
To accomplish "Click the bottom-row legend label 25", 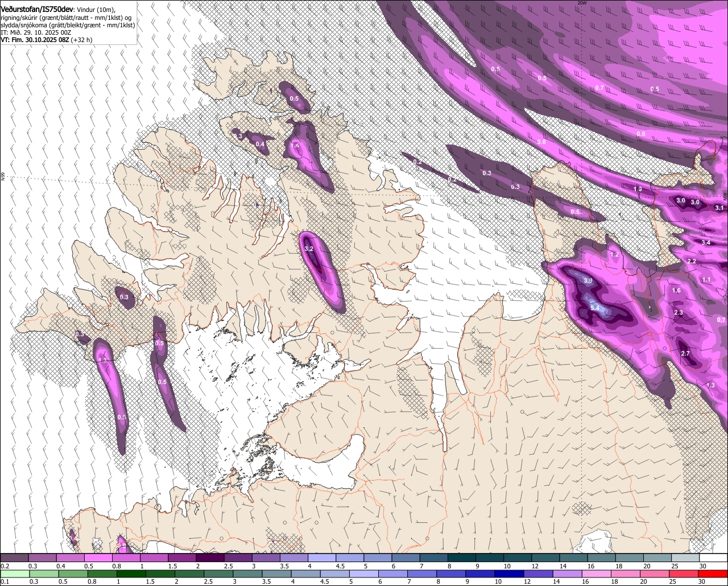I will [672, 581].
